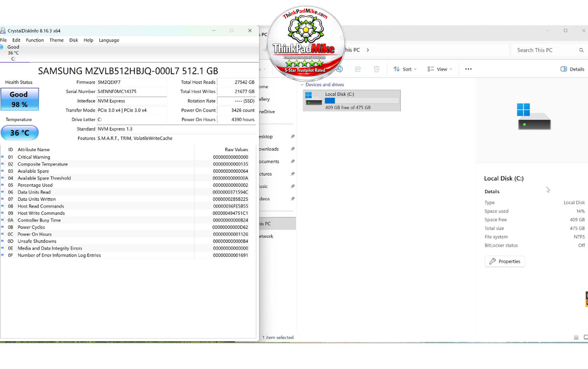Click the Search This PC field
The image size is (588, 369).
[549, 50]
